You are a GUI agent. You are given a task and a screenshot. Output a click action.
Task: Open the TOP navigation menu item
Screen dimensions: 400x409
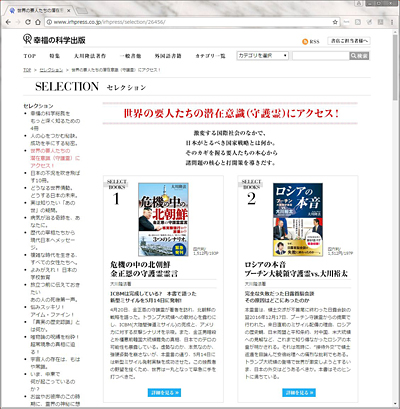point(30,56)
